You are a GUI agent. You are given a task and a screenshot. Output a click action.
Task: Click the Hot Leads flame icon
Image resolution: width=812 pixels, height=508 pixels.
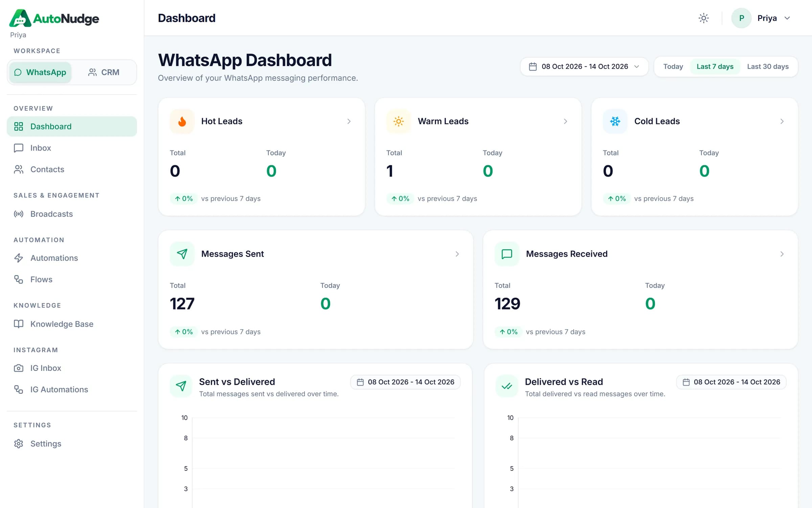coord(182,121)
